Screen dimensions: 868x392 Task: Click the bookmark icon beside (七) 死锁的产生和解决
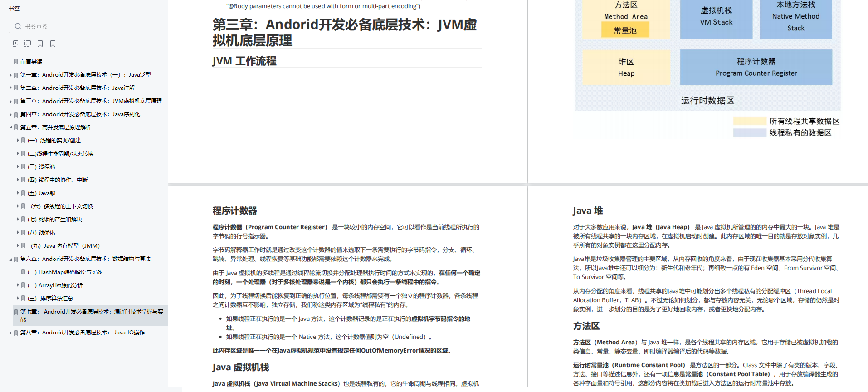23,220
